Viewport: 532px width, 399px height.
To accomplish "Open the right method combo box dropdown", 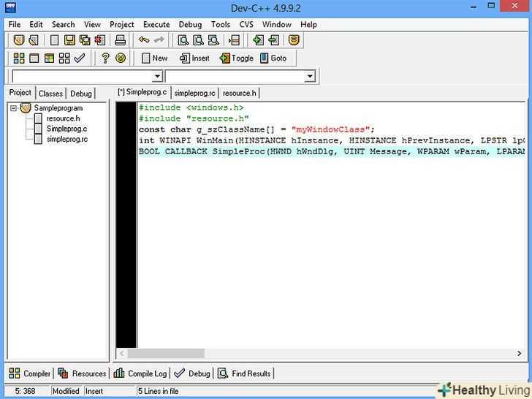I will click(x=309, y=77).
